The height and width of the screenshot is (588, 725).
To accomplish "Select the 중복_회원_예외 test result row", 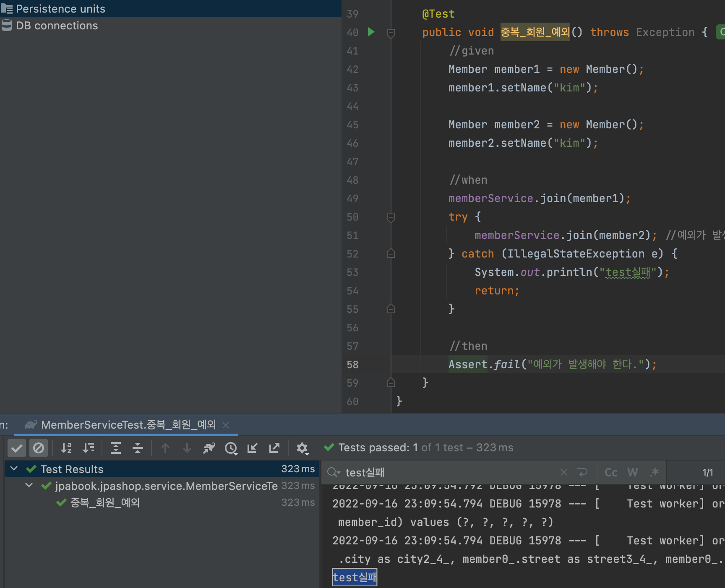I will 162,502.
